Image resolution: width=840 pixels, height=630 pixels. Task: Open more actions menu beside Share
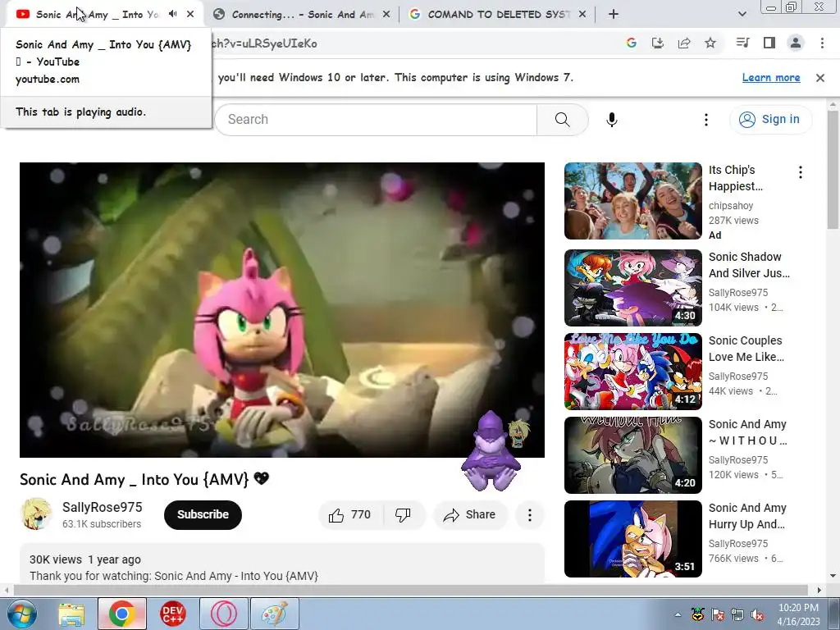pos(530,515)
